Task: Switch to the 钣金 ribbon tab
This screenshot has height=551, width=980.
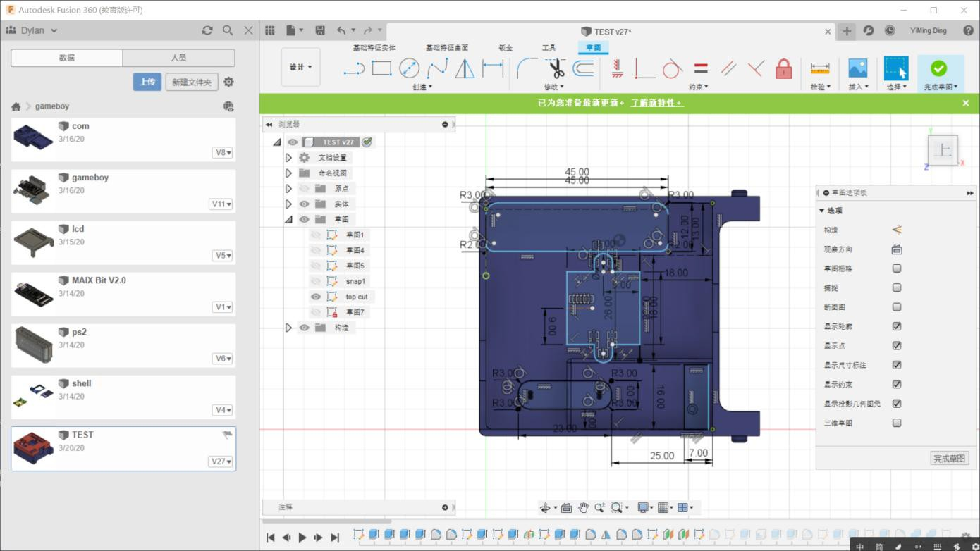Action: tap(506, 48)
